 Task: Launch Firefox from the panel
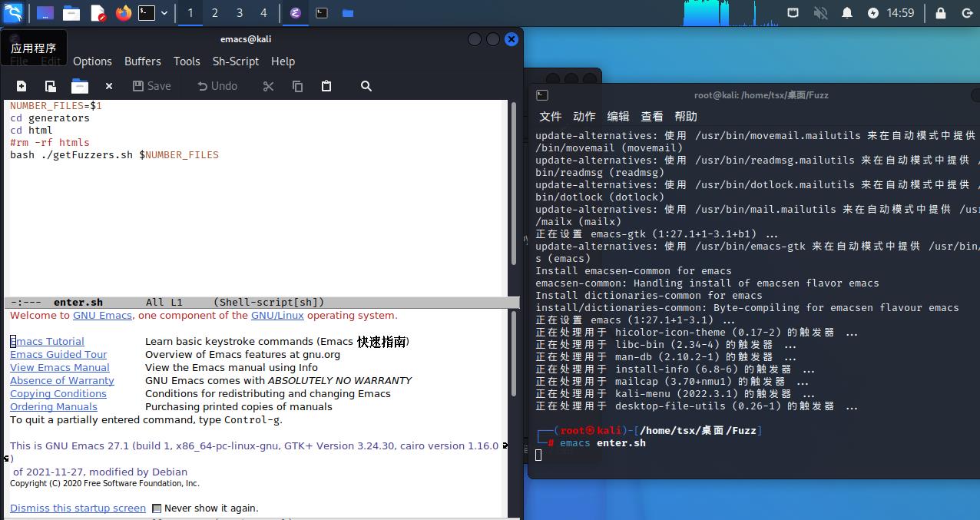tap(124, 13)
